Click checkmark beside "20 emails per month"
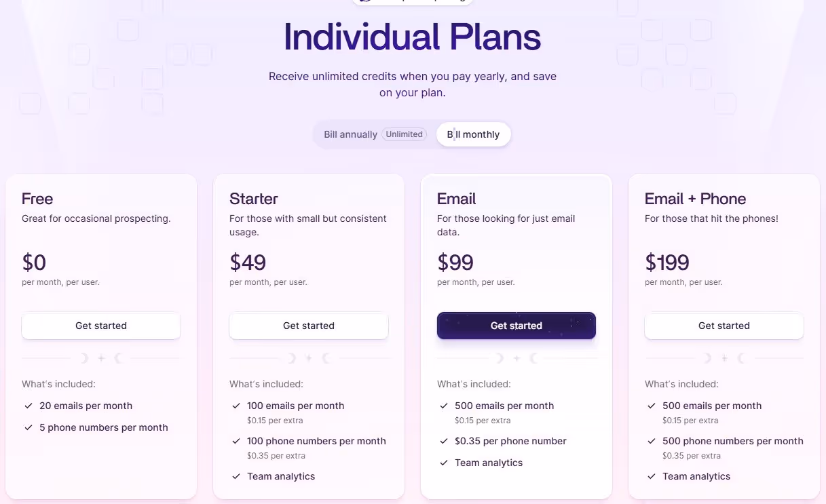826x504 pixels. pos(29,406)
